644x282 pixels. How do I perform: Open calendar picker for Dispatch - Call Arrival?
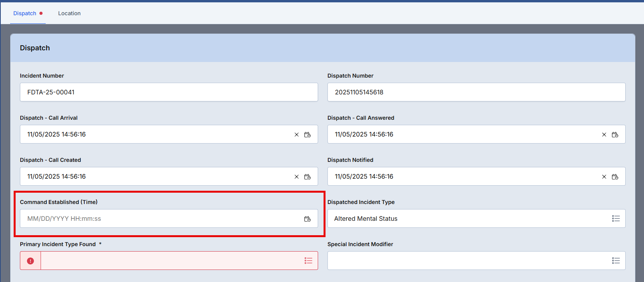308,135
